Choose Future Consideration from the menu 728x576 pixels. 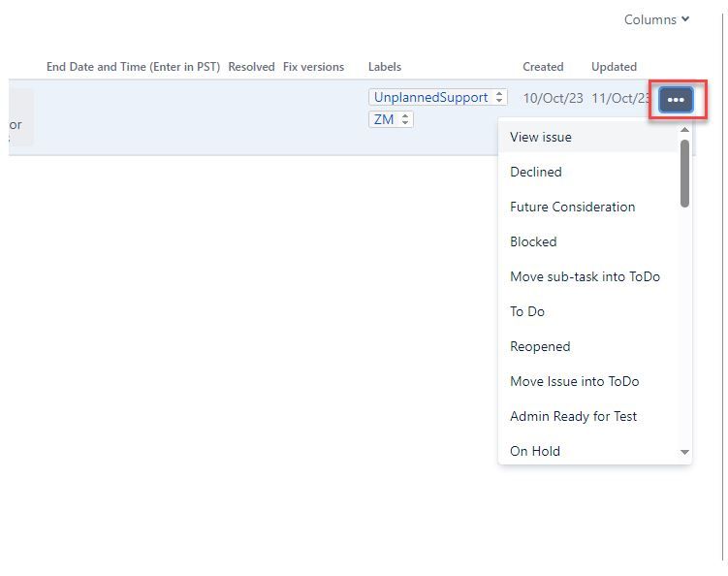(x=587, y=207)
